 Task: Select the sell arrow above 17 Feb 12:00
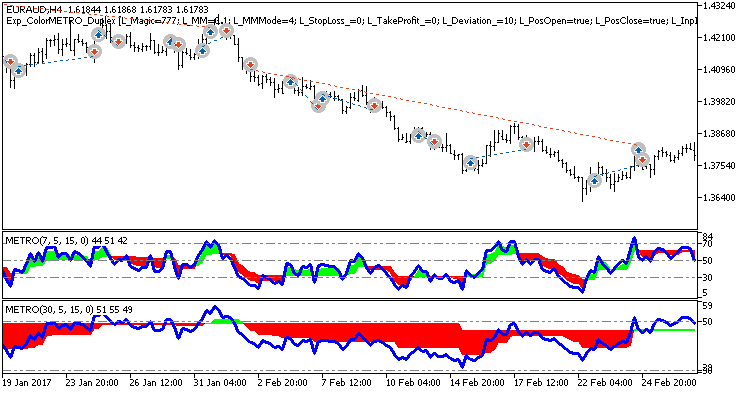[527, 144]
